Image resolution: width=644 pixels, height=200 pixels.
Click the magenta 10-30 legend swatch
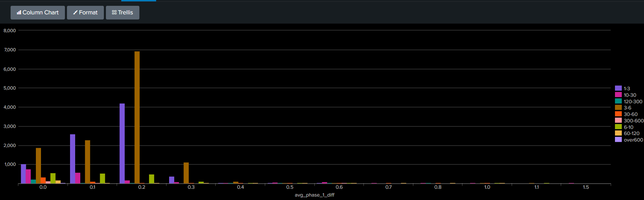(x=618, y=95)
